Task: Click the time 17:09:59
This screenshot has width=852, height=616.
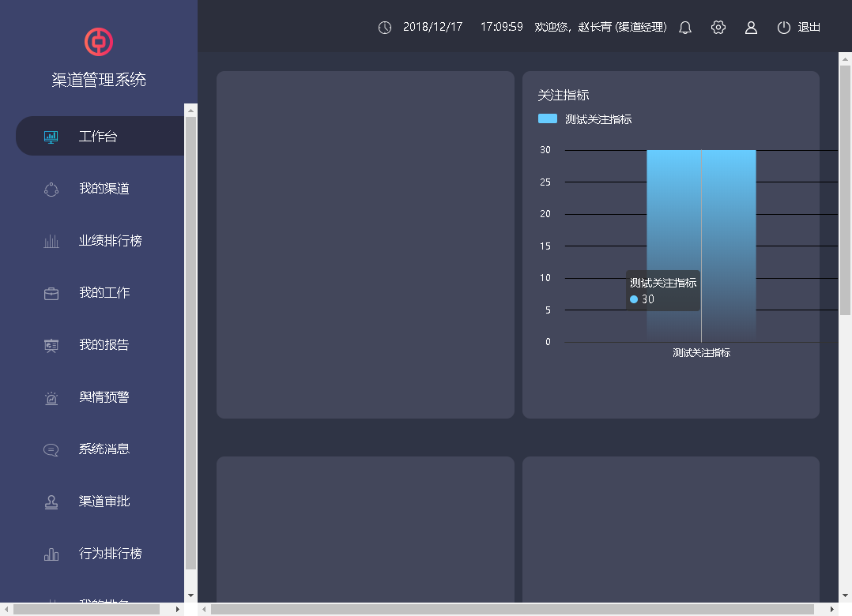Action: [x=502, y=27]
